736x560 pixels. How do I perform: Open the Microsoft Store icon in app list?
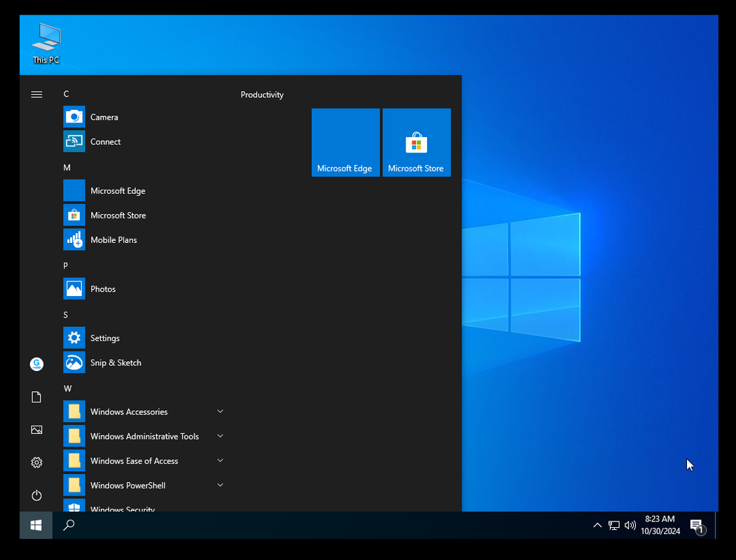click(x=74, y=215)
